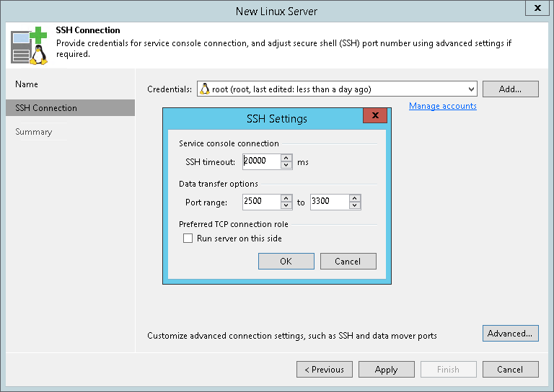
Task: Increase the SSH timeout value
Action: [x=286, y=158]
